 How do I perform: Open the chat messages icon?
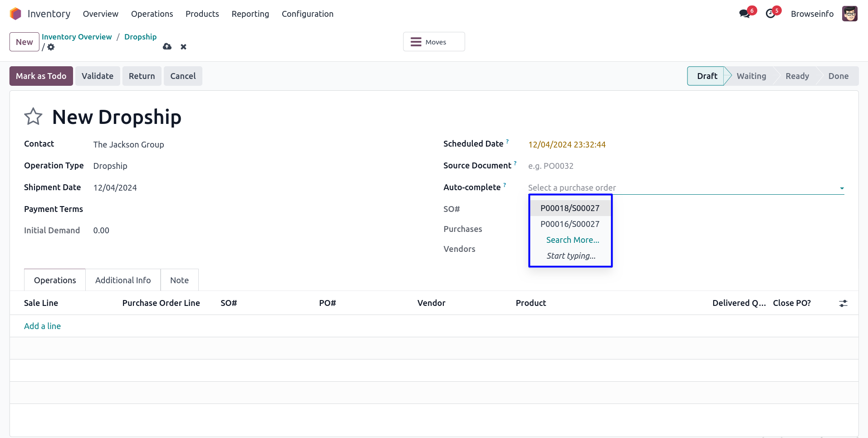coord(744,14)
